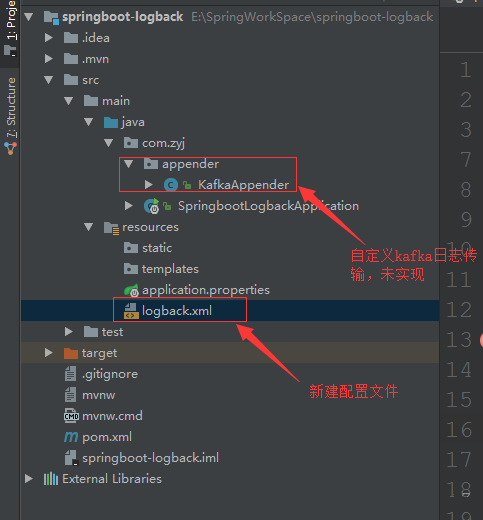
Task: Click line number 12 in gutter
Action: (x=459, y=310)
